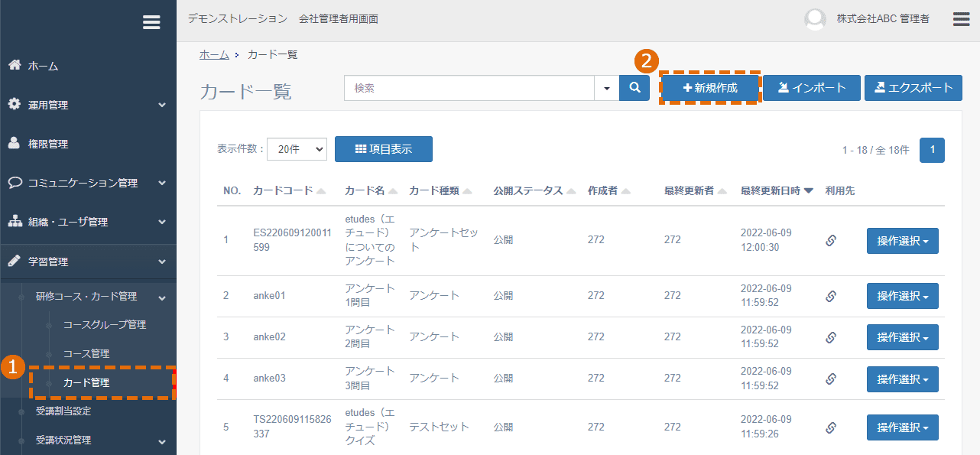Open コースグループ管理 in sidebar
The width and height of the screenshot is (980, 455).
click(105, 325)
